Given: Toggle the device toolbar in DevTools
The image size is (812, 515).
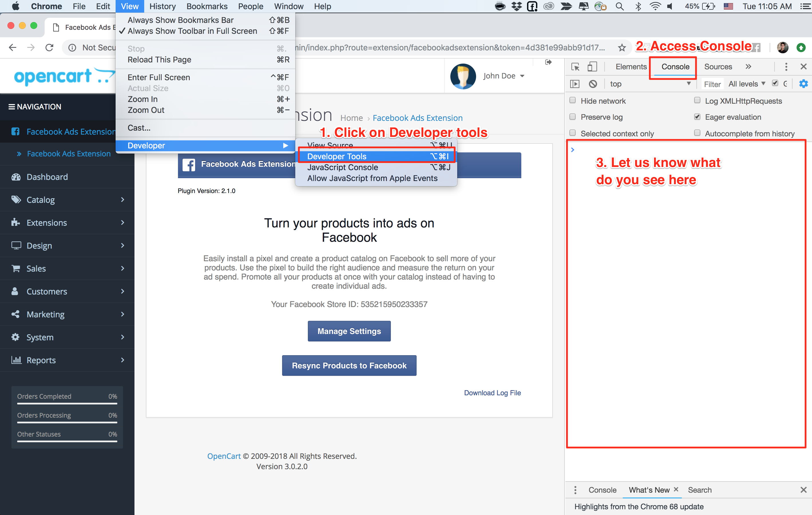Looking at the screenshot, I should [593, 66].
